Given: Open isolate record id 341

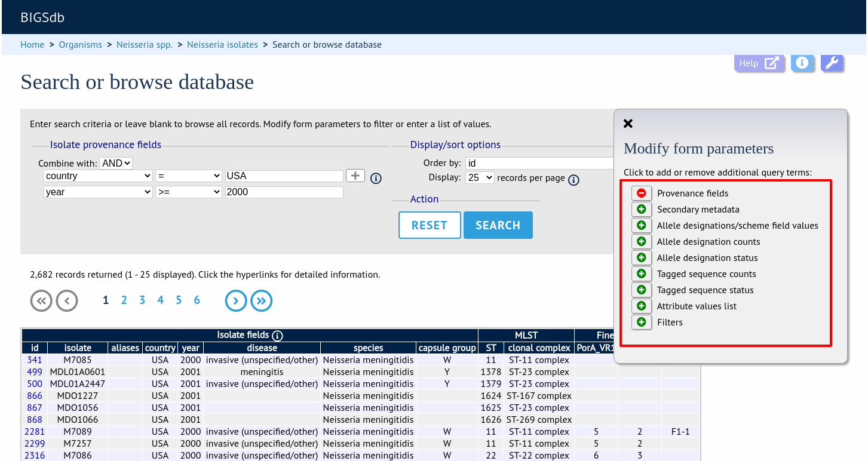Looking at the screenshot, I should pos(35,359).
